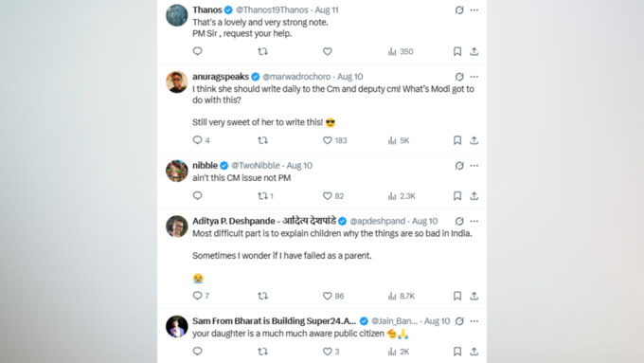View analytics showing 8.7K views
This screenshot has height=363, width=644.
[x=402, y=296]
